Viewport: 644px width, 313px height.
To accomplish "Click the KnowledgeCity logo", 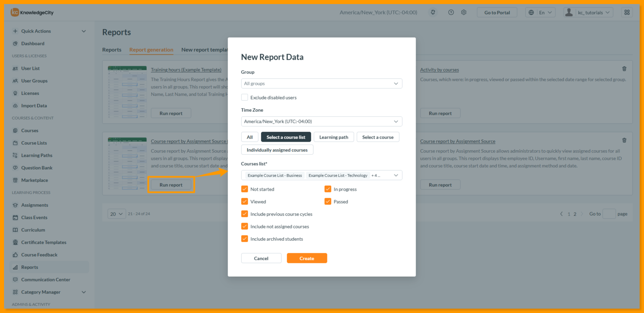I will pyautogui.click(x=32, y=12).
